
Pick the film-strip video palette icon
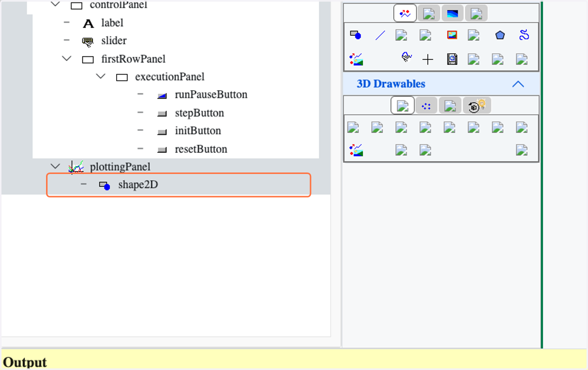(x=452, y=60)
